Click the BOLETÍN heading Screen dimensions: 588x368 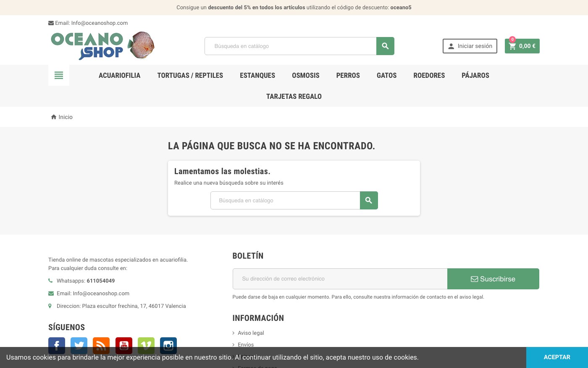tap(248, 256)
